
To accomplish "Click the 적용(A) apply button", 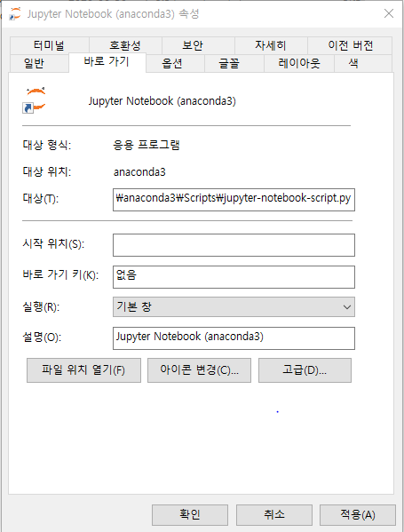I will [358, 515].
